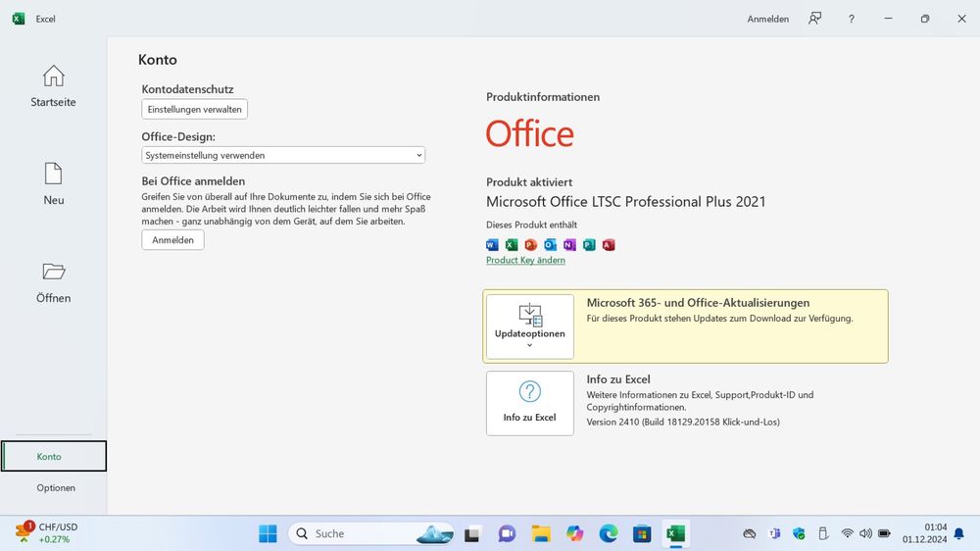Open the Startseite page in the sidebar
The height and width of the screenshot is (551, 980).
coord(53,86)
